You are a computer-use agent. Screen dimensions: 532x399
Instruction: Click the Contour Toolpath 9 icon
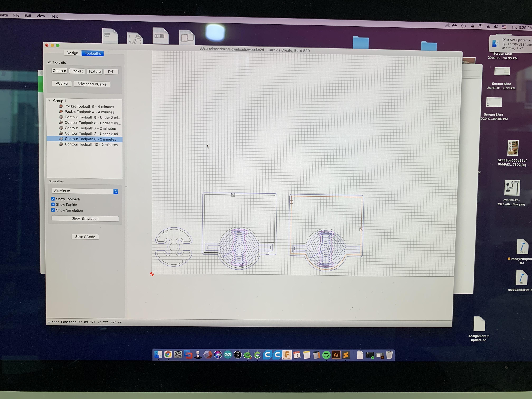(x=61, y=117)
